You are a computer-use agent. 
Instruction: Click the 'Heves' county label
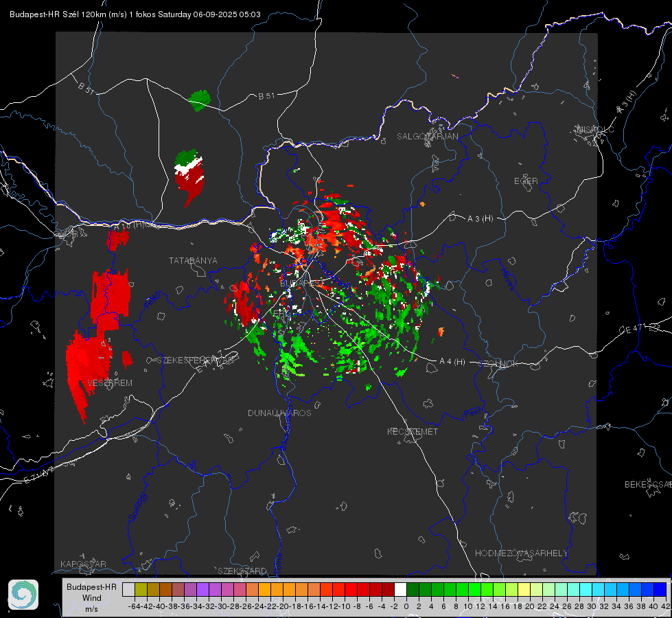click(507, 279)
